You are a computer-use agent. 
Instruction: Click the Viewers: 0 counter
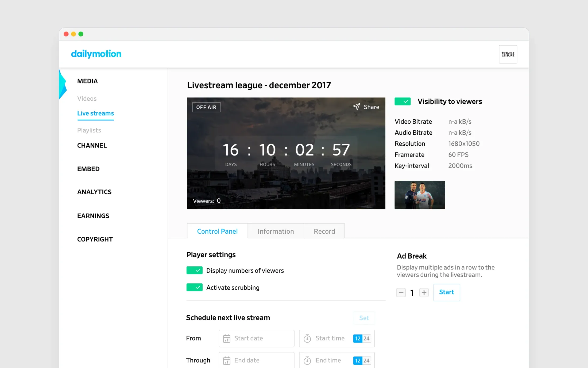207,201
